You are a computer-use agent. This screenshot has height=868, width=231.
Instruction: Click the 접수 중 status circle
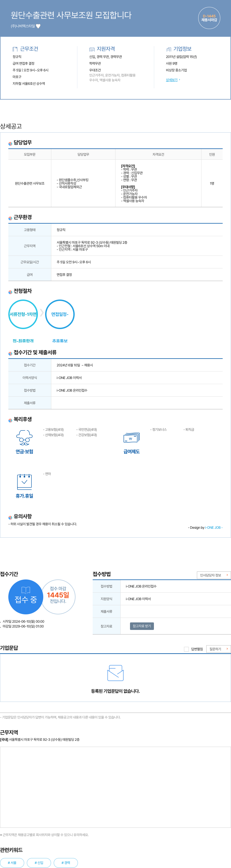[x=26, y=597]
